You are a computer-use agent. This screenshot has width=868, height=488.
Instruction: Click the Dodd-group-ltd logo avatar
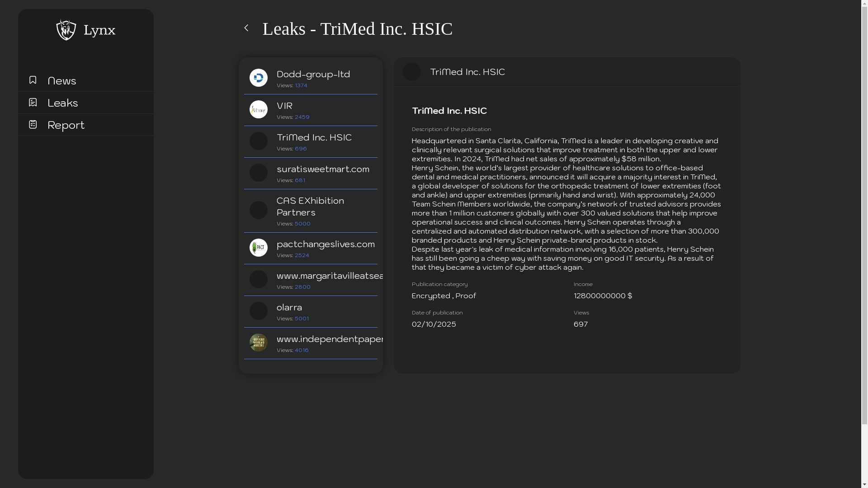point(258,78)
